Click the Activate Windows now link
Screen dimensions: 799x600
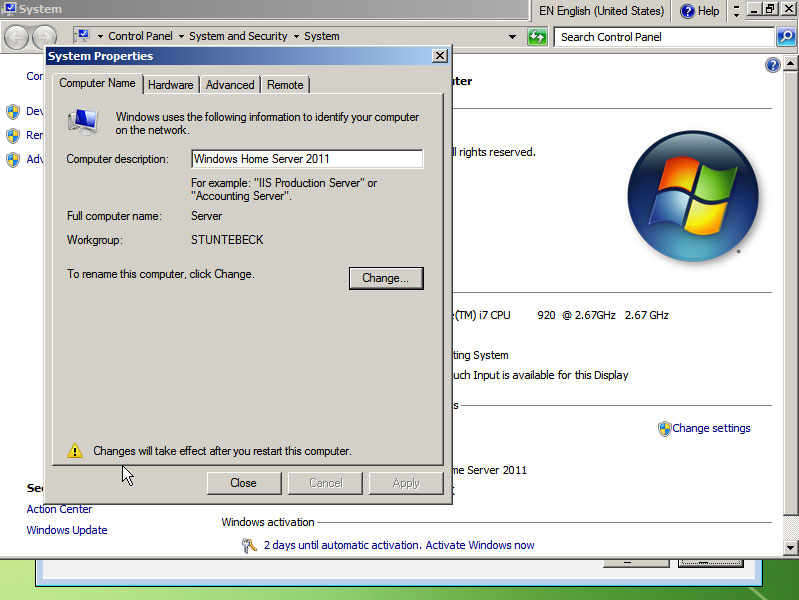480,545
